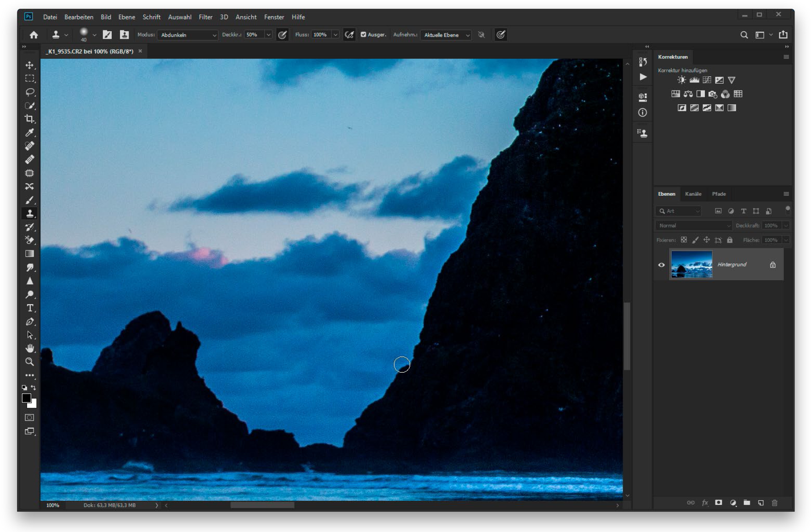Select the Pen tool

[30, 322]
